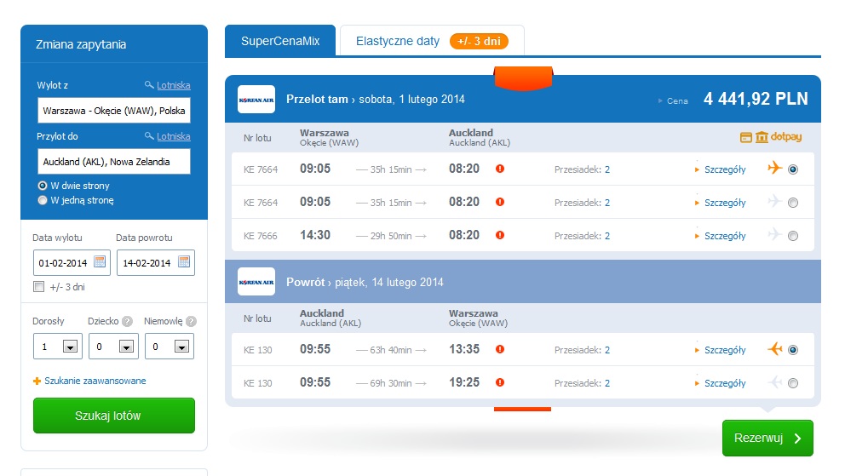This screenshot has width=868, height=476.
Task: Click the magnifier icon next to the Przylot do Lotniska link
Action: tap(149, 135)
